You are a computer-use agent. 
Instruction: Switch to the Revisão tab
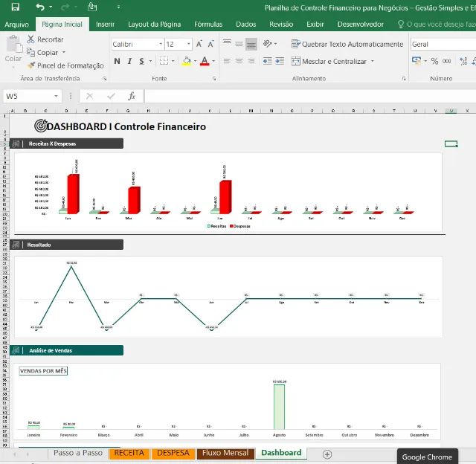point(281,25)
